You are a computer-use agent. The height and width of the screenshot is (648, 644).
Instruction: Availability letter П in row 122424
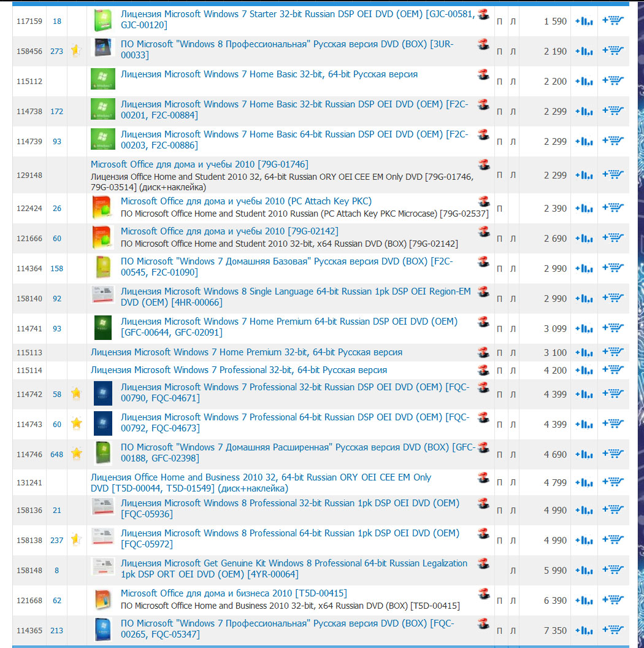pyautogui.click(x=499, y=209)
